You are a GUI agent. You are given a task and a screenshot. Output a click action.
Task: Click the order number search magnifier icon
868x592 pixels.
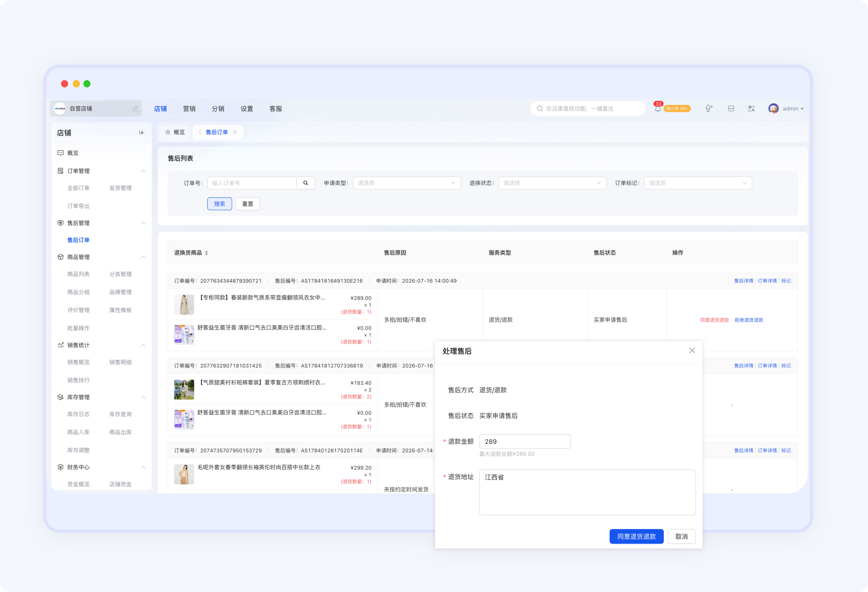(x=305, y=183)
